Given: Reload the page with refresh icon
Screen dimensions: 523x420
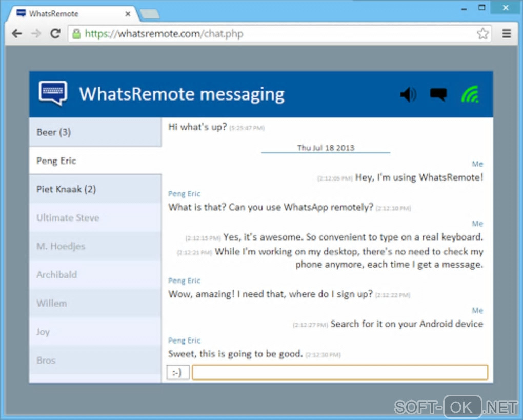Looking at the screenshot, I should tap(55, 33).
